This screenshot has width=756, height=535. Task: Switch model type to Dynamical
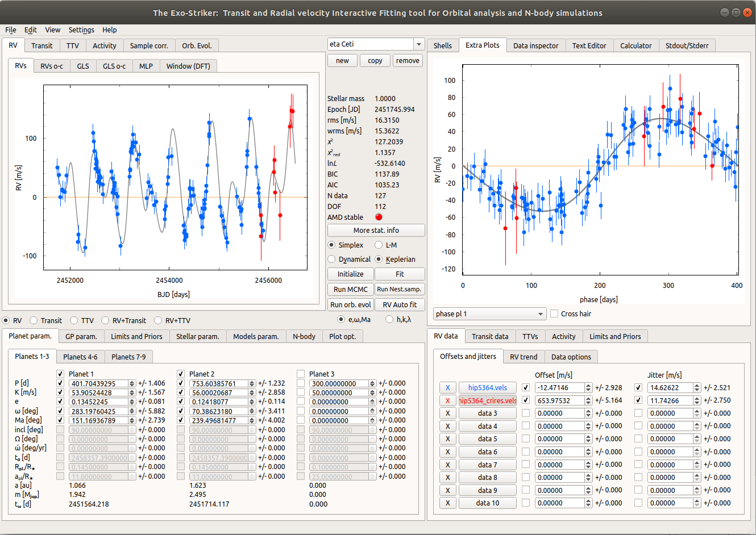coord(331,259)
